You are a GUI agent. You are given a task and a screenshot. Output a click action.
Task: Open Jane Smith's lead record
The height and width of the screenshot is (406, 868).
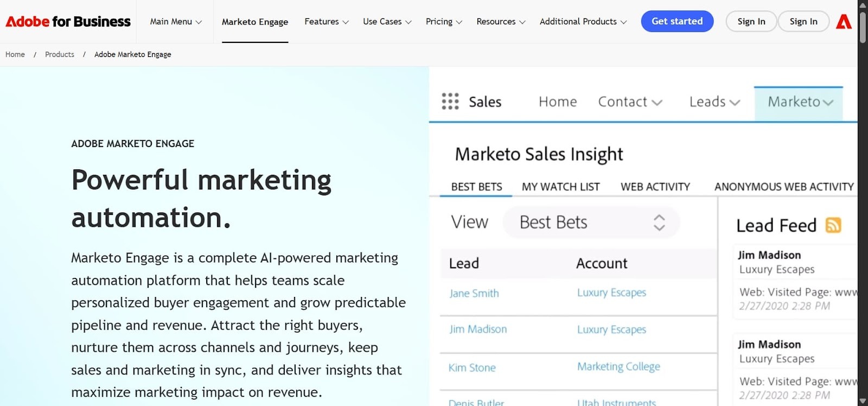(x=474, y=293)
